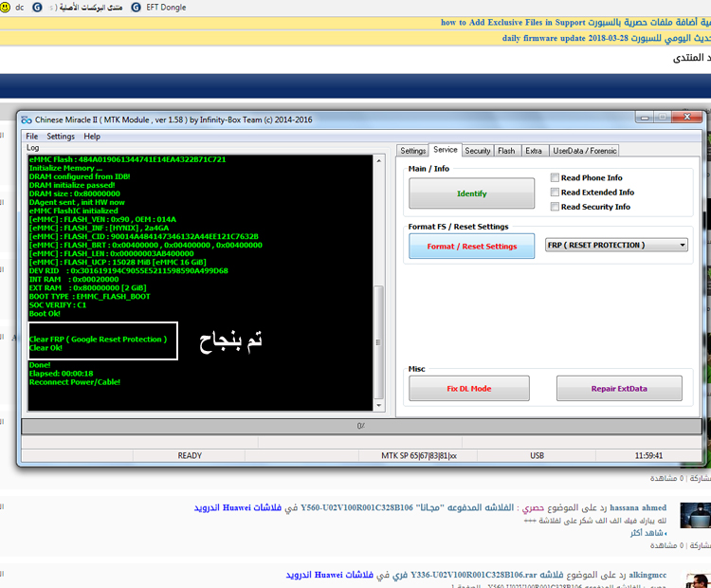Screen dimensions: 711x588
Task: Click the 'DRAM initialize passed!' log line
Action: click(72, 185)
